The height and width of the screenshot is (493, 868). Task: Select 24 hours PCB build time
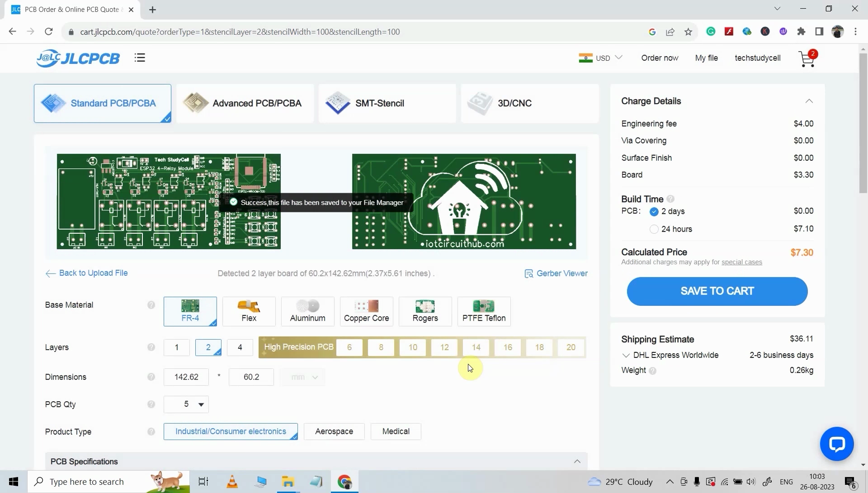(654, 229)
